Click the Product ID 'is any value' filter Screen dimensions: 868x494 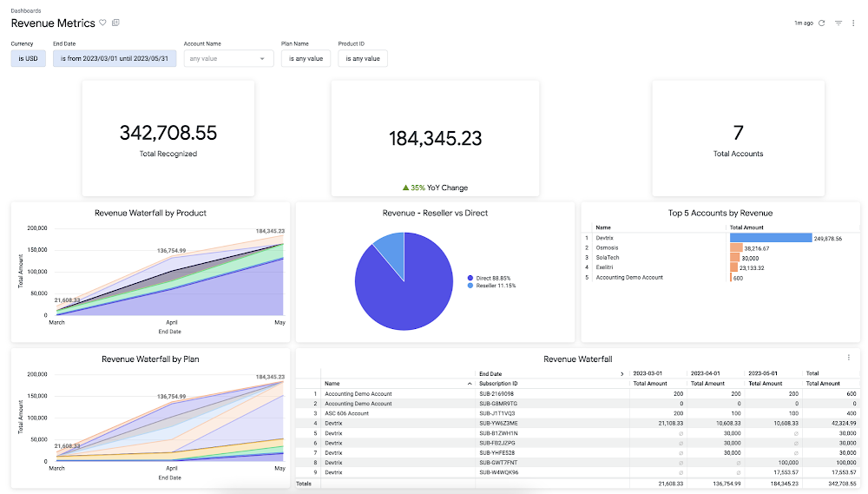363,58
